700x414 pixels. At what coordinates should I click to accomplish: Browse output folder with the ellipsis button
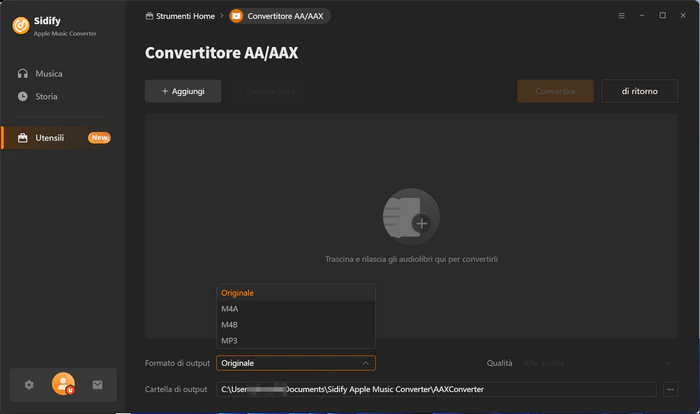pos(670,389)
